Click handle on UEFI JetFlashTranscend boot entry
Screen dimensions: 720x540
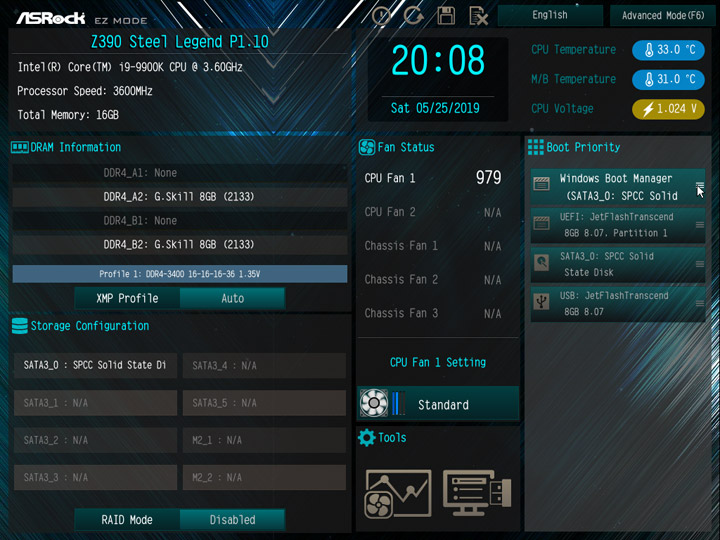(x=699, y=225)
